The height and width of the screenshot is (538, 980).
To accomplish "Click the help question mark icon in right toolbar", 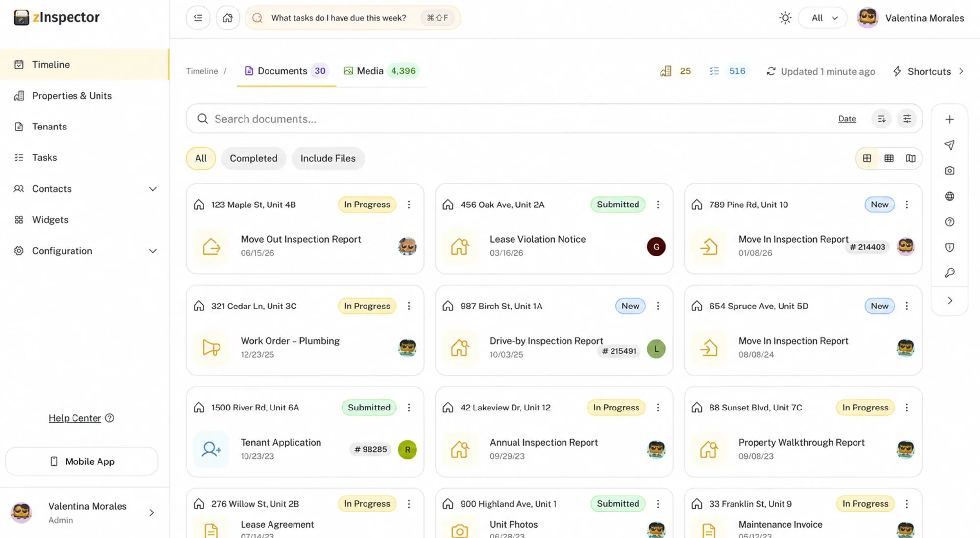I will coord(949,222).
